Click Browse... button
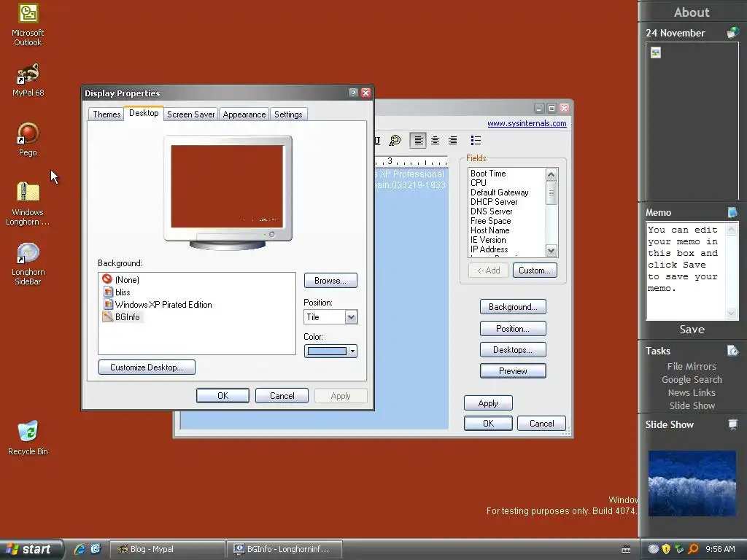The width and height of the screenshot is (747, 560). tap(330, 281)
